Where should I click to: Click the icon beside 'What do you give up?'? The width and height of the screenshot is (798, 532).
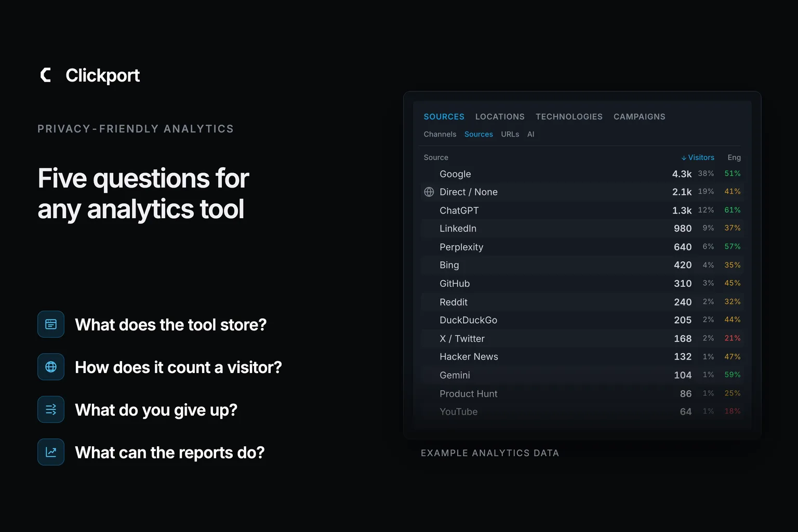pyautogui.click(x=51, y=409)
